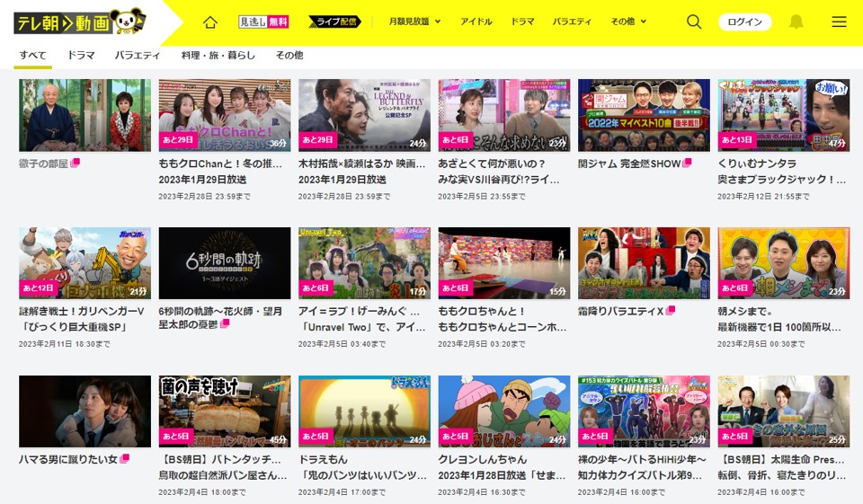Screen dimensions: 863x504
Task: Switch to 料理・旅・暮らし tab
Action: [218, 55]
